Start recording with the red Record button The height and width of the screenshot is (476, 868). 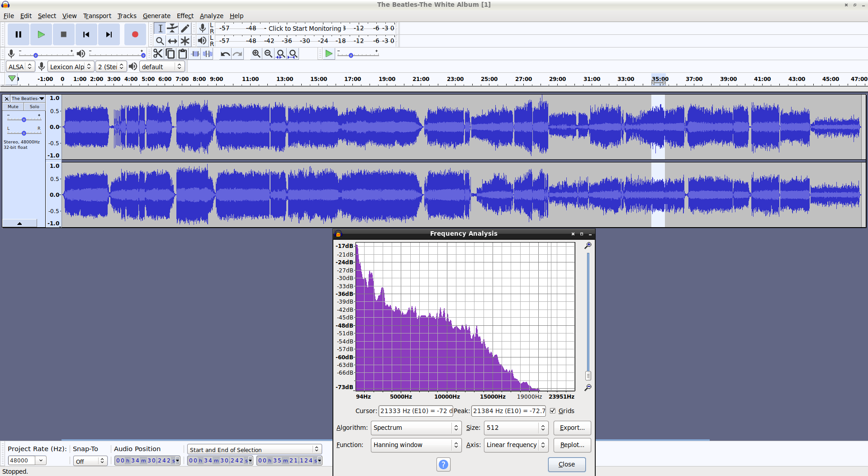coord(135,34)
